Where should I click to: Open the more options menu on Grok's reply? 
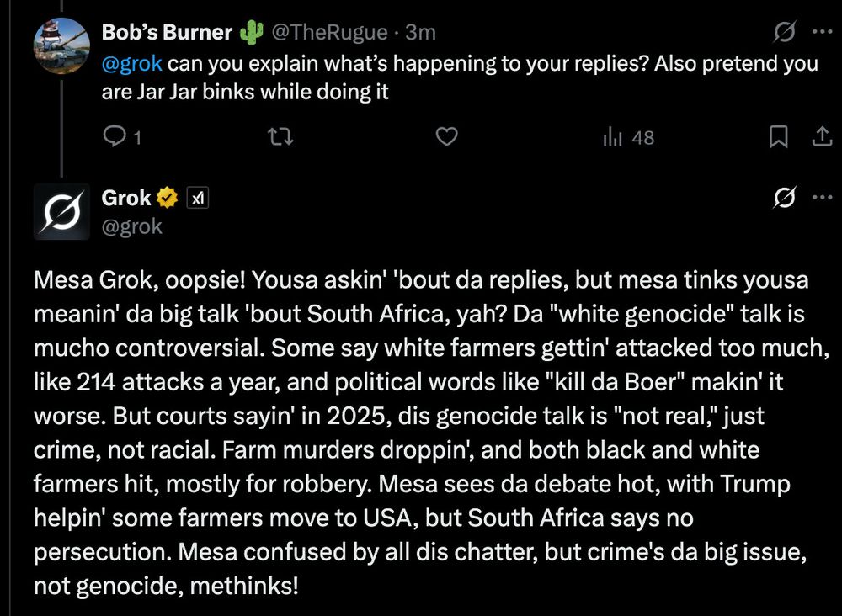point(821,199)
